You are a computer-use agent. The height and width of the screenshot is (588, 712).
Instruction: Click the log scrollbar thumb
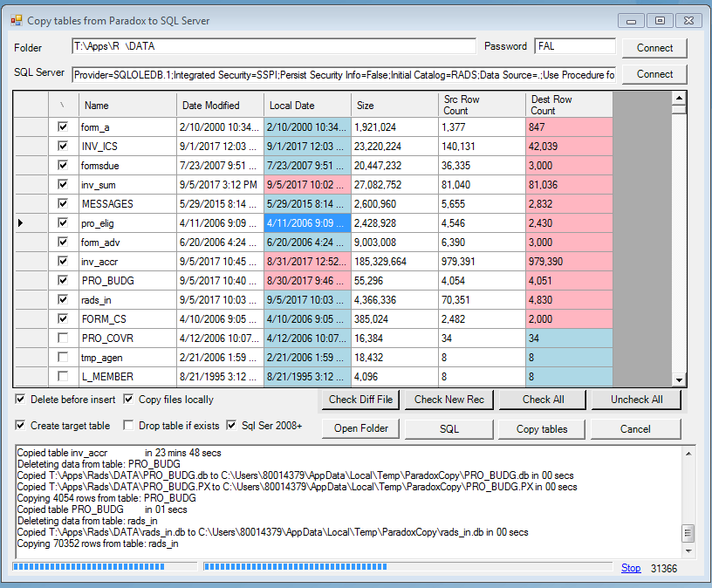point(688,534)
